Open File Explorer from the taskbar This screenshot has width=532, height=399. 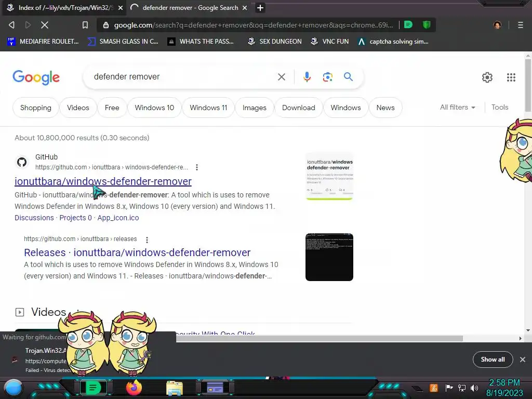(175, 389)
